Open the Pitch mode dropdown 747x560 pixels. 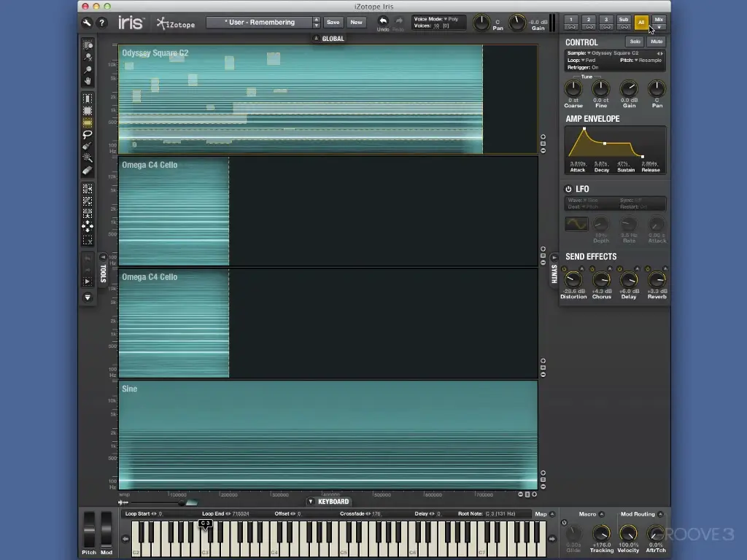pos(640,61)
